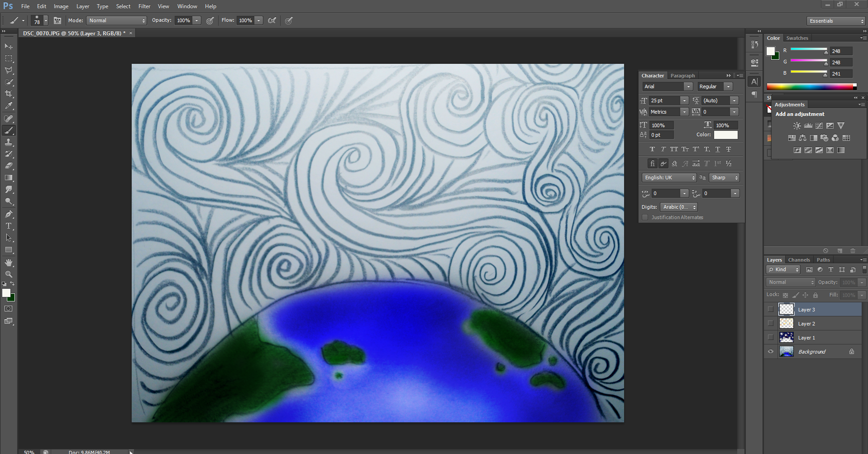868x454 pixels.
Task: Select the Zoom tool
Action: point(9,274)
